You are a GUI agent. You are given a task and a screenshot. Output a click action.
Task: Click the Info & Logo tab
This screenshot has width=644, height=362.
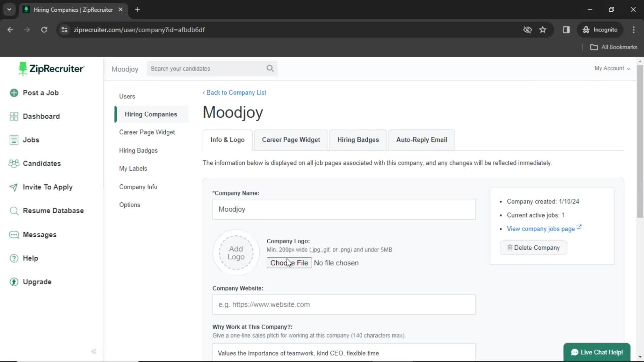click(x=227, y=140)
